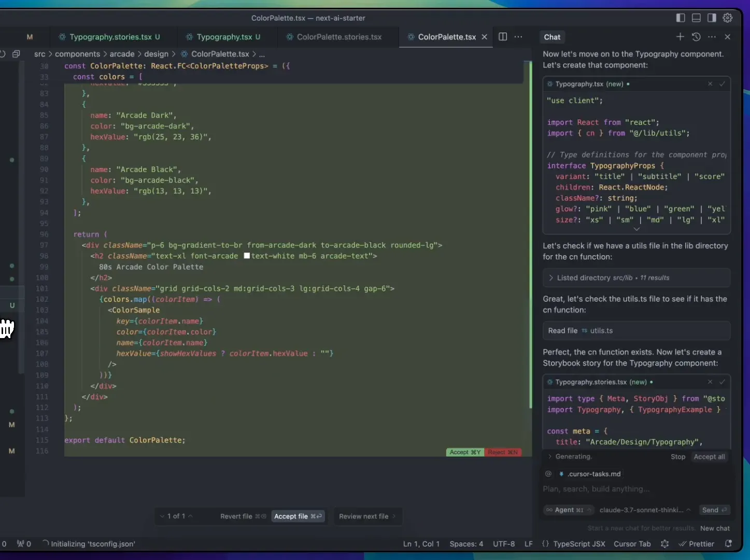Open the settings gear in title bar
Screen dimensions: 750x560
pos(727,18)
